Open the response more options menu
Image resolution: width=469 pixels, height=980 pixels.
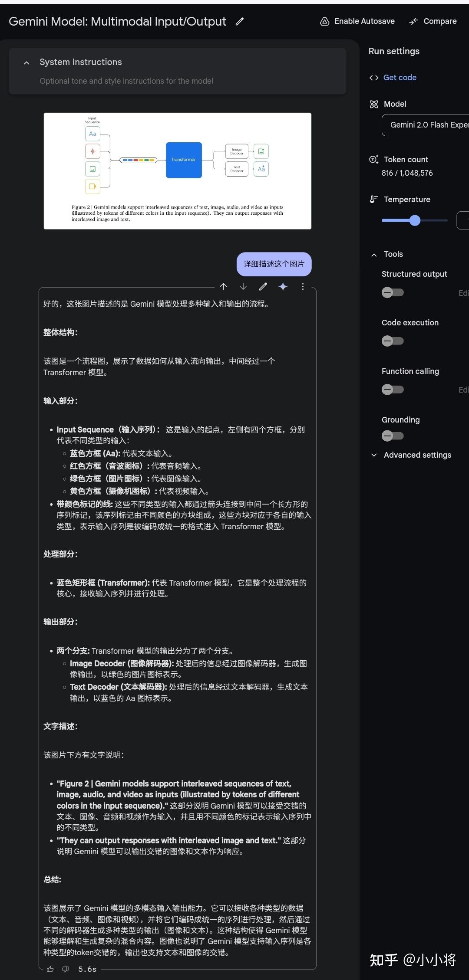point(303,286)
